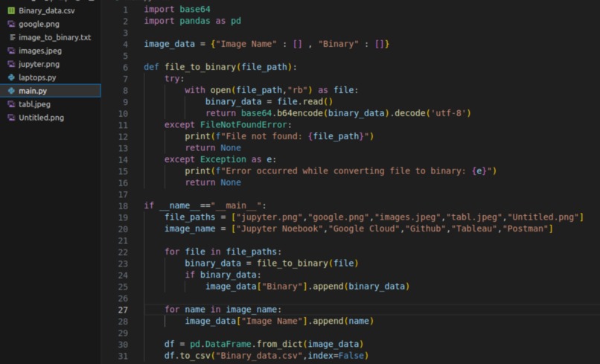This screenshot has width=600, height=364.
Task: Click line number 1 in the gutter
Action: (x=126, y=10)
